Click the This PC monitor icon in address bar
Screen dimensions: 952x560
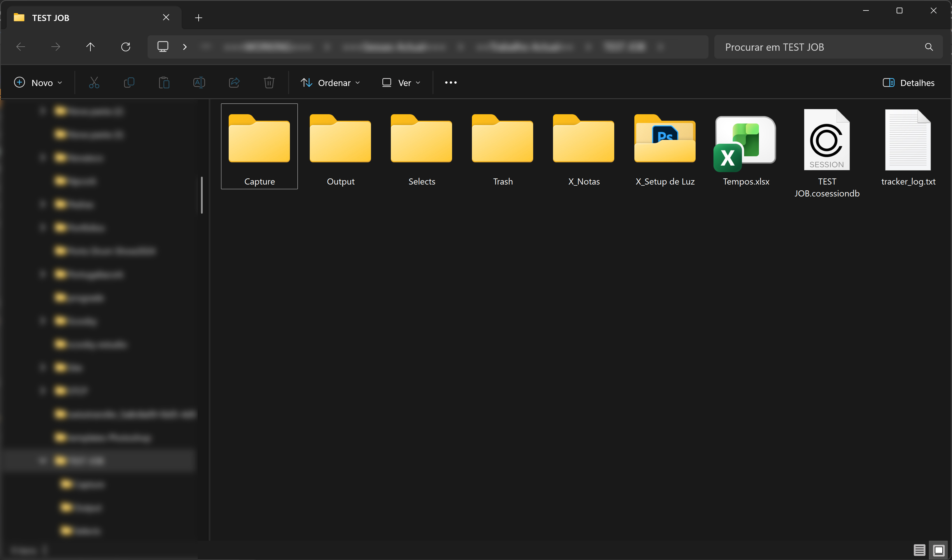163,47
